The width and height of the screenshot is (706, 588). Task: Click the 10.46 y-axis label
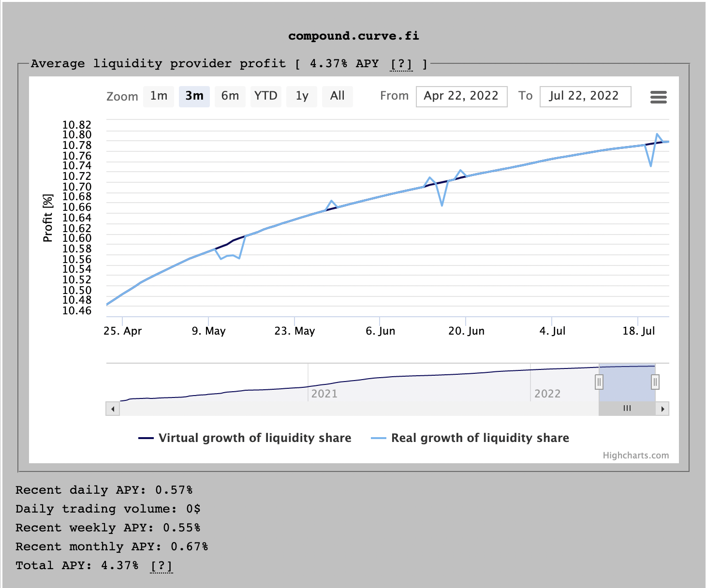click(77, 310)
